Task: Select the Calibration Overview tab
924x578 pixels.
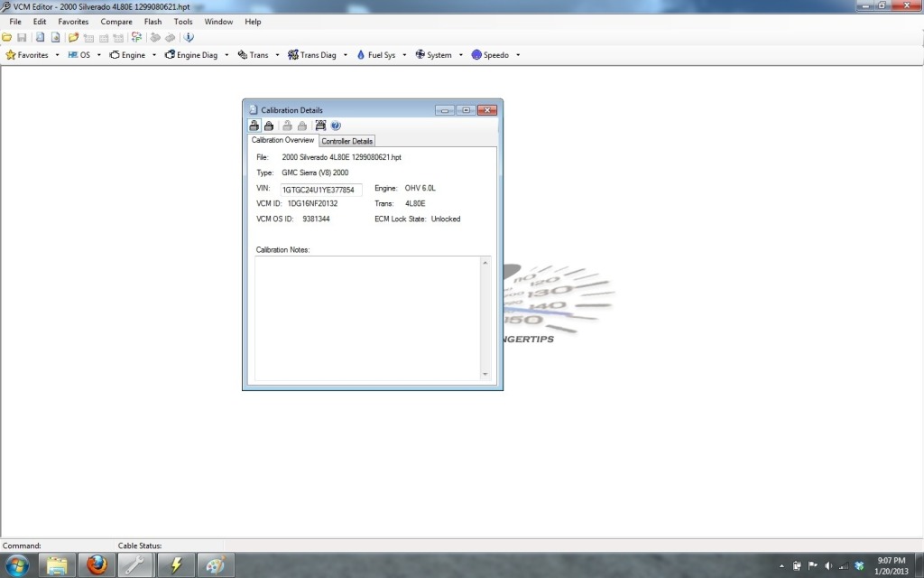Action: click(x=282, y=140)
